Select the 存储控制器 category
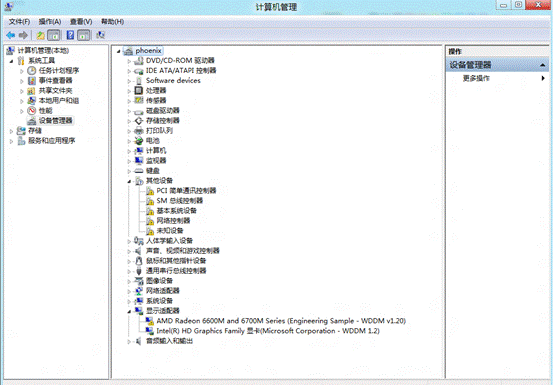 coord(163,121)
